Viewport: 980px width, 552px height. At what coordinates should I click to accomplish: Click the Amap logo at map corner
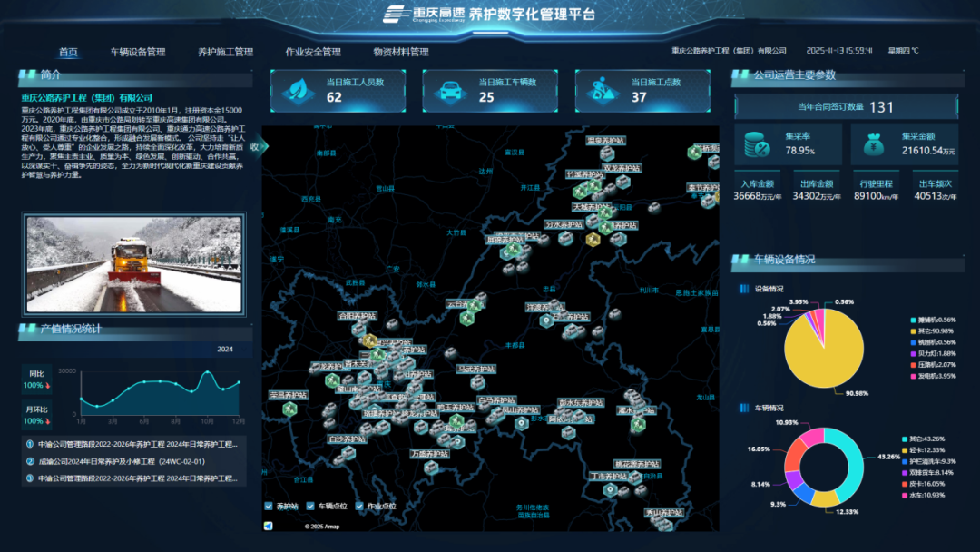point(269,525)
